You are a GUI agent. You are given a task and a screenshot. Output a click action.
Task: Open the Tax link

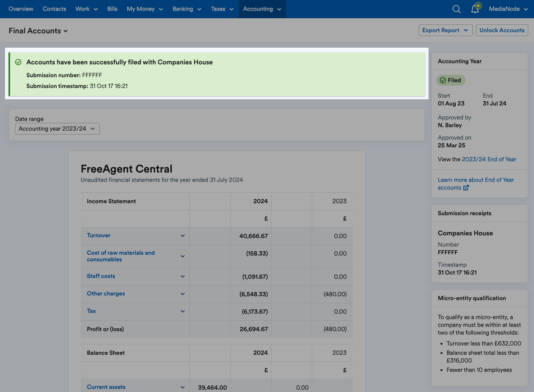pos(91,311)
